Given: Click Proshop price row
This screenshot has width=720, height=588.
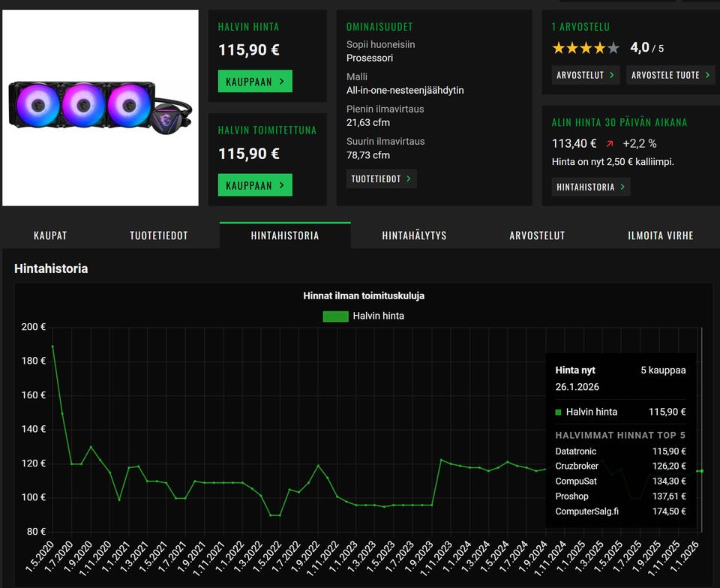Looking at the screenshot, I should [620, 496].
